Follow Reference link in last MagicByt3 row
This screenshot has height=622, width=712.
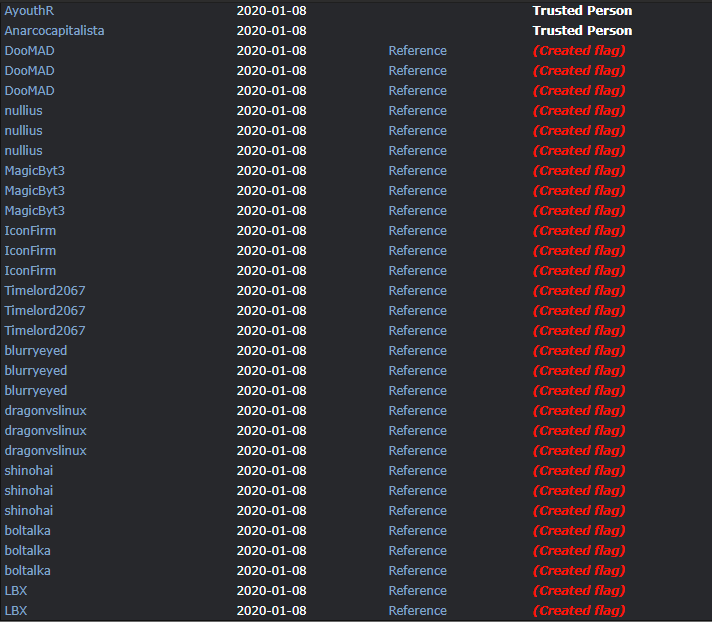tap(418, 211)
